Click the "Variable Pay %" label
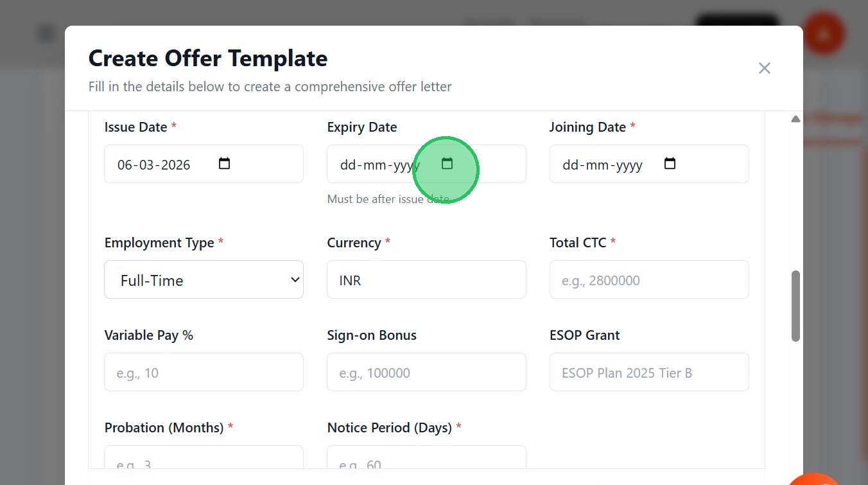 [149, 335]
